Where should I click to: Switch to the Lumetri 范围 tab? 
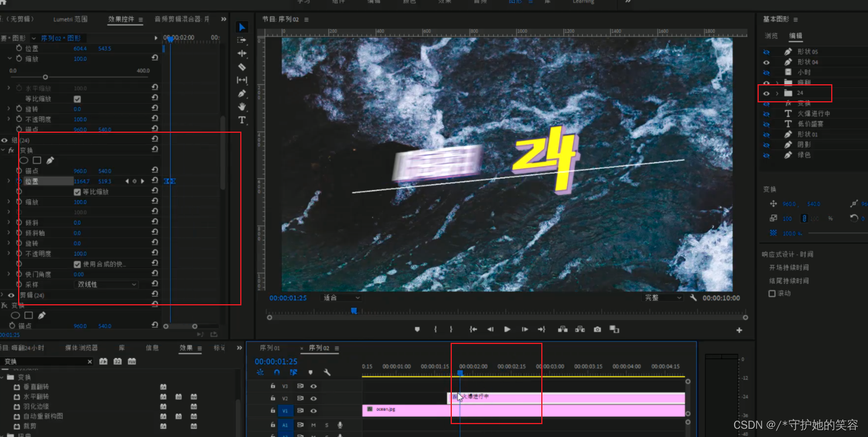[70, 19]
